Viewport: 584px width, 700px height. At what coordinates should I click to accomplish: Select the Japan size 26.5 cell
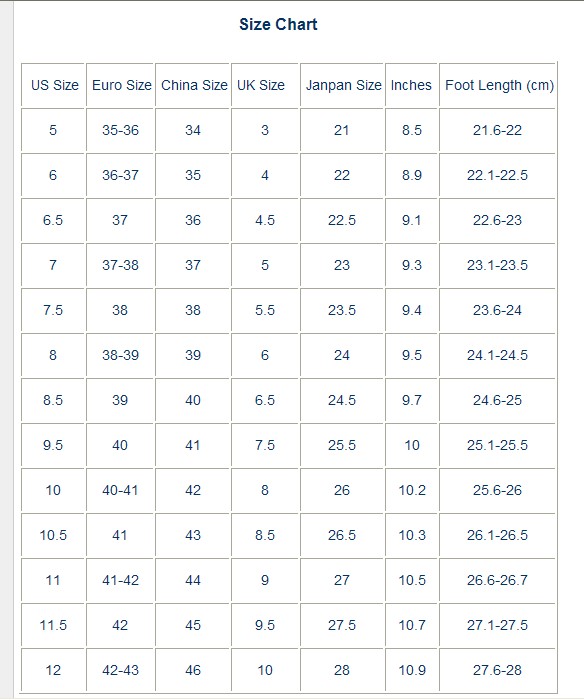coord(342,535)
